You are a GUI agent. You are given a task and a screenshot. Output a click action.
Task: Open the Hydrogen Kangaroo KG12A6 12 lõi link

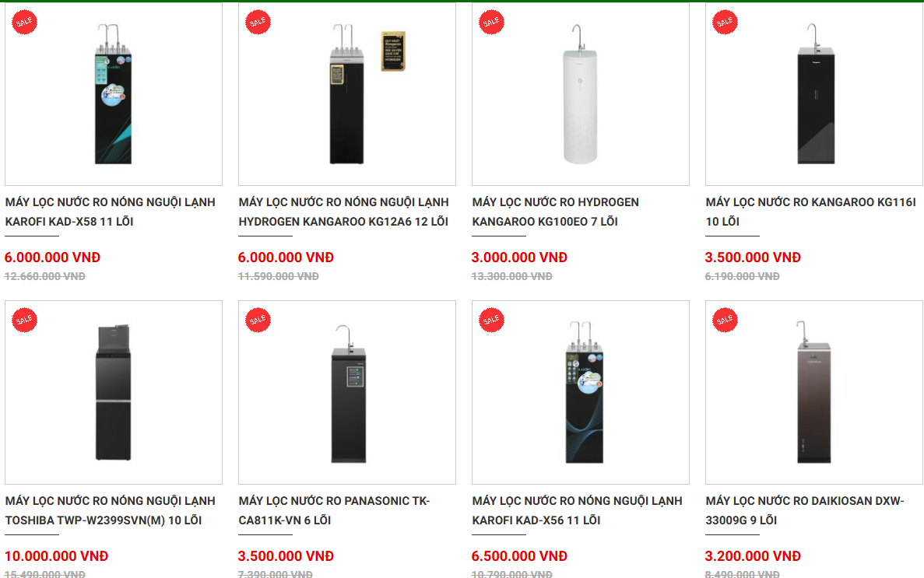point(343,212)
